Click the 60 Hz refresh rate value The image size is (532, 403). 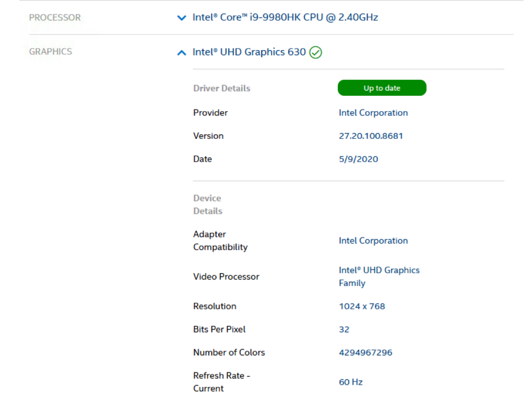[351, 382]
